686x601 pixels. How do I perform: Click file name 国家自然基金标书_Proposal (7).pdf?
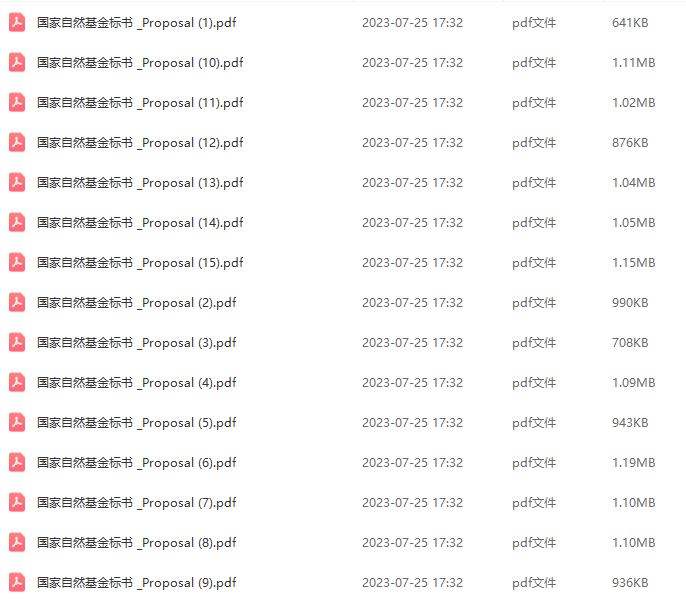tap(136, 503)
